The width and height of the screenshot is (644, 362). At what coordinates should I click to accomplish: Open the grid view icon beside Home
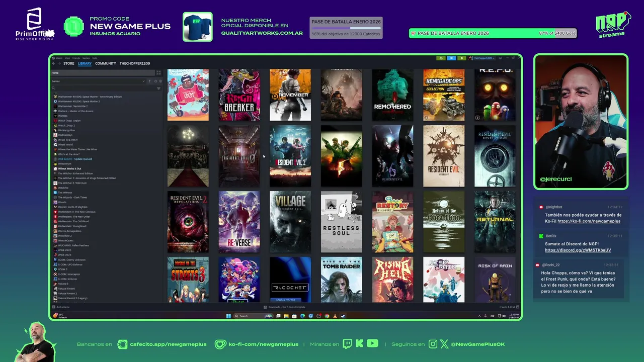tap(158, 73)
